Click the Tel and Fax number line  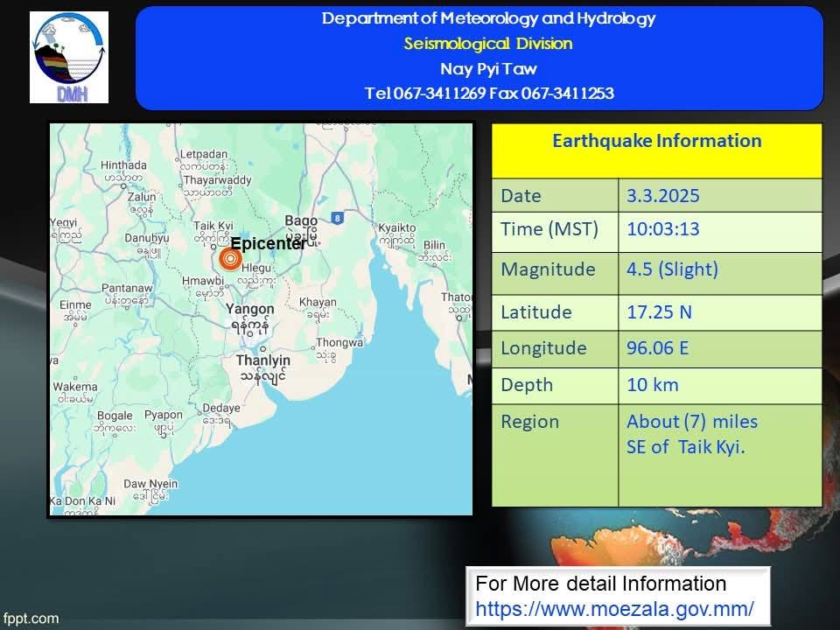pyautogui.click(x=488, y=94)
